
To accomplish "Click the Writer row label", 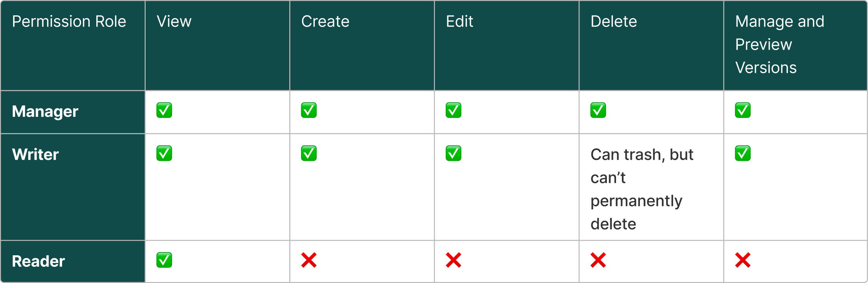I will click(35, 155).
